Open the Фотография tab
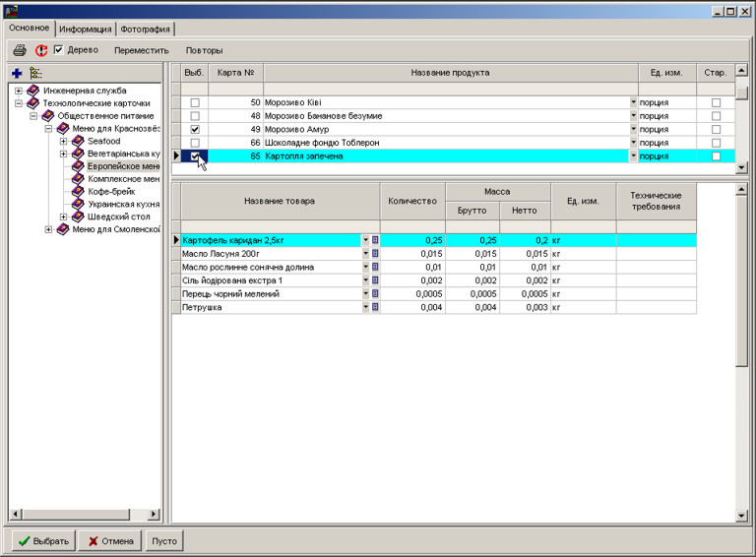The height and width of the screenshot is (557, 756). 145,30
